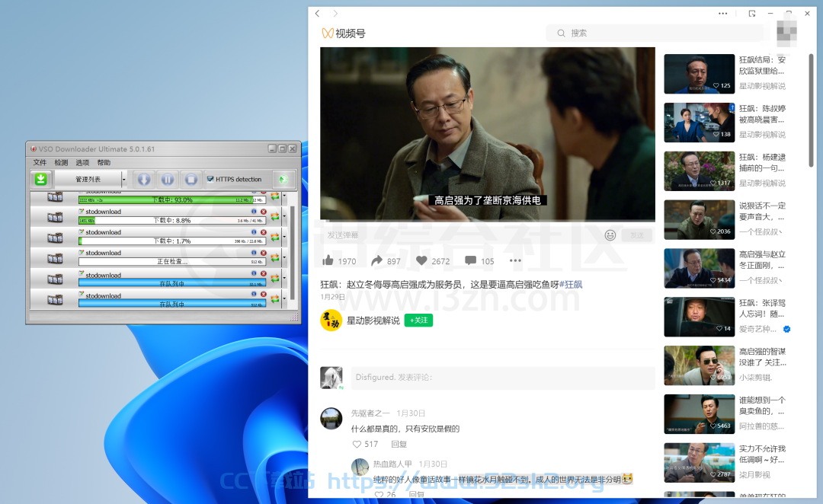Expand dropdown arrow on the 93.0% download row
The width and height of the screenshot is (823, 504).
pyautogui.click(x=284, y=196)
